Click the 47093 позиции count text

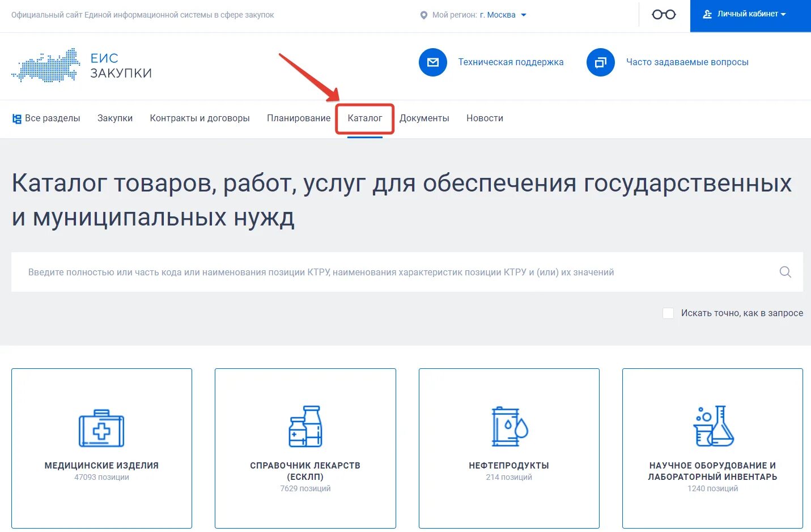pyautogui.click(x=101, y=478)
